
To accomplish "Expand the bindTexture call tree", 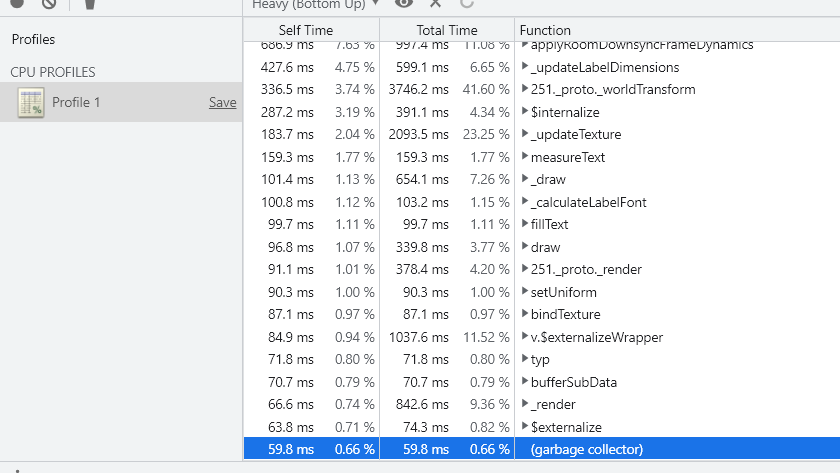I will click(525, 314).
